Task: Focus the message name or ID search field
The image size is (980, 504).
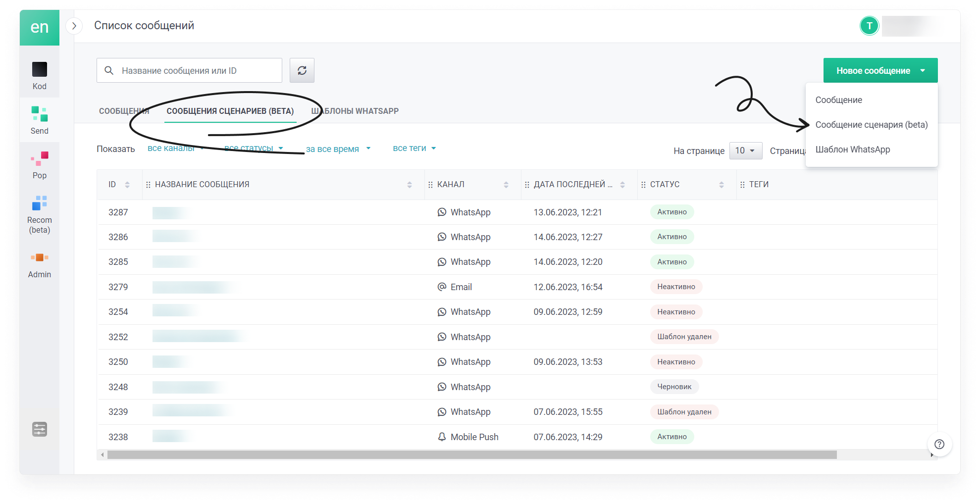Action: tap(189, 70)
